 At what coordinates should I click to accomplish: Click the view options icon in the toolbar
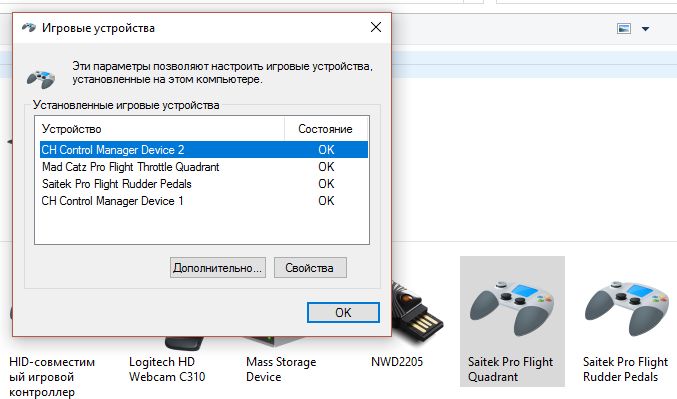(624, 28)
